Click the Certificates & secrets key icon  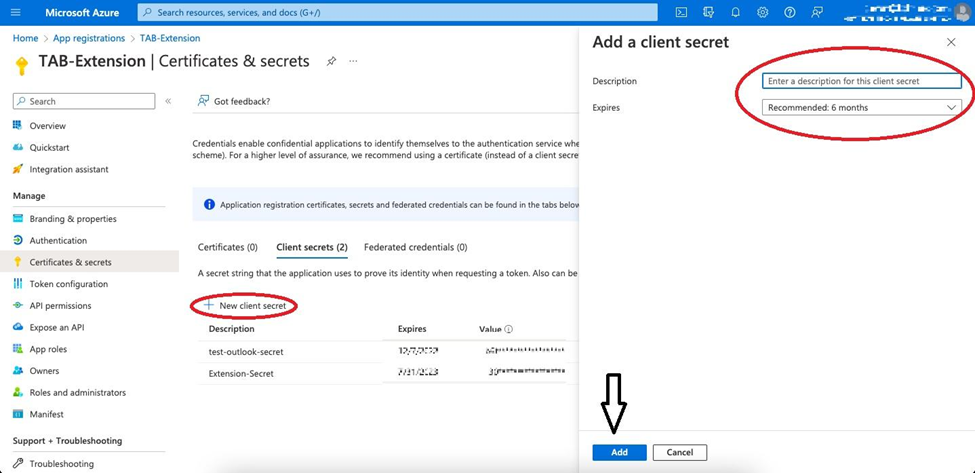pos(17,262)
